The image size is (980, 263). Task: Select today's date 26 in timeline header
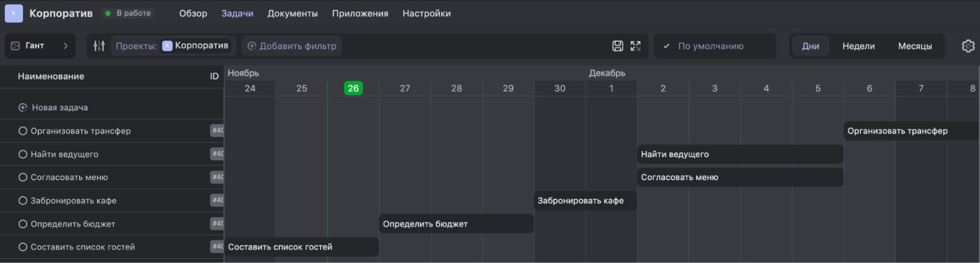(353, 88)
